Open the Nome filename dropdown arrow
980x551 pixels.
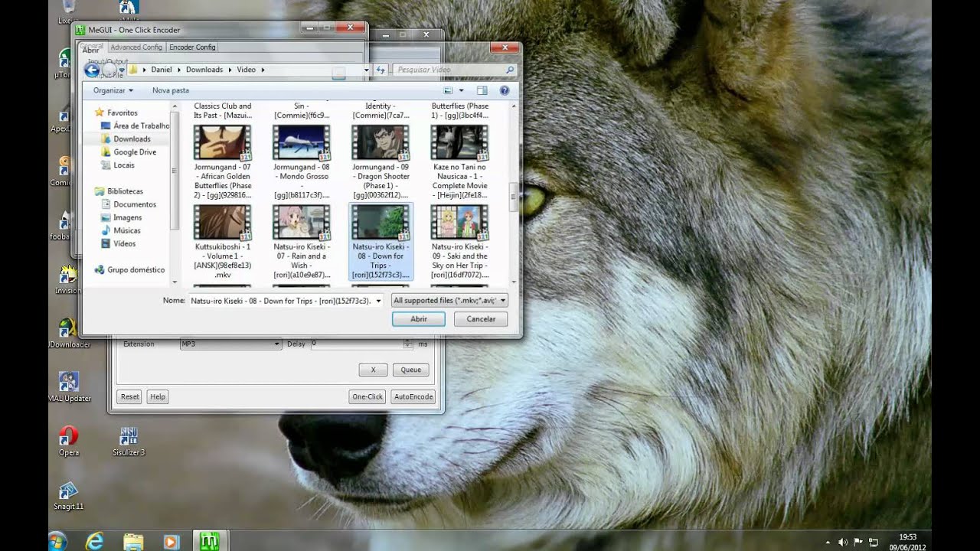pos(378,301)
